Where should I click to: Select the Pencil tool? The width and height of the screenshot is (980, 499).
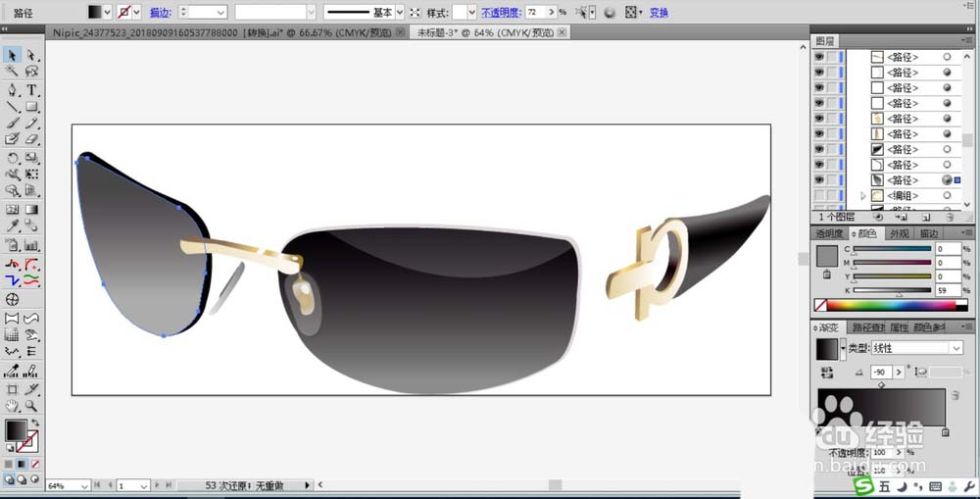click(30, 123)
